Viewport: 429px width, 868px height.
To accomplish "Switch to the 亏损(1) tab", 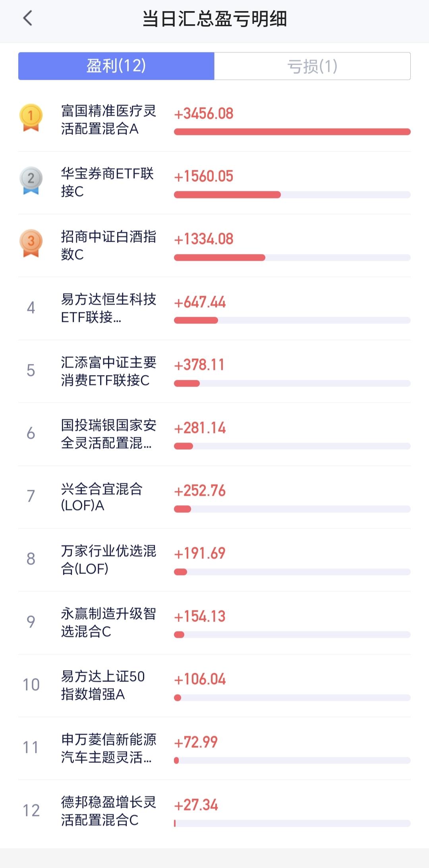I will tap(312, 66).
